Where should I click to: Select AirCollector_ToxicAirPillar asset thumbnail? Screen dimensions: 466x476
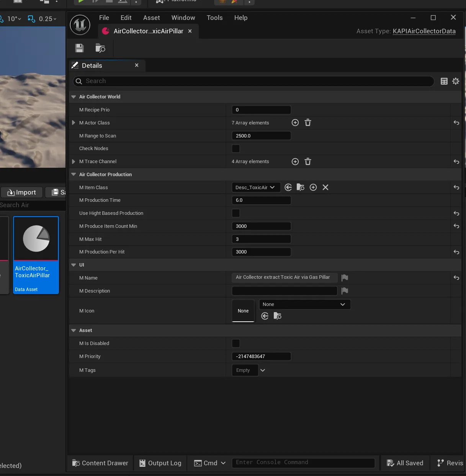36,255
